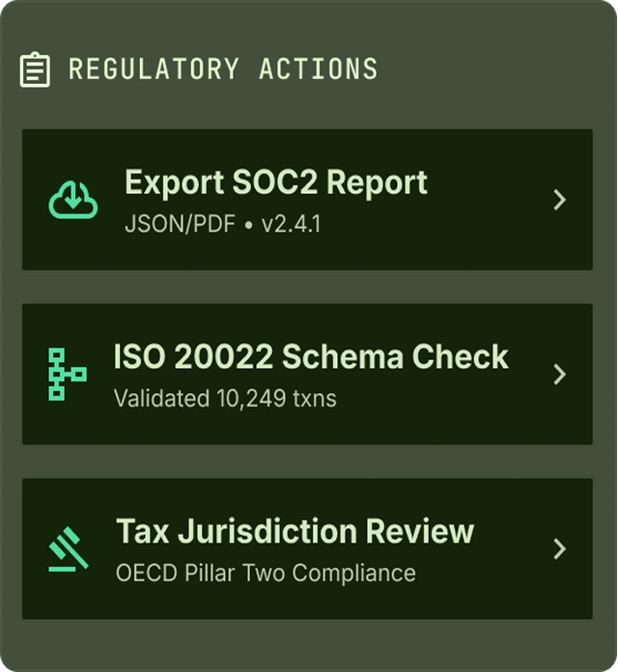Open the ISO 20022 Schema Check chevron arrow
Image resolution: width=618 pixels, height=672 pixels.
(x=559, y=375)
